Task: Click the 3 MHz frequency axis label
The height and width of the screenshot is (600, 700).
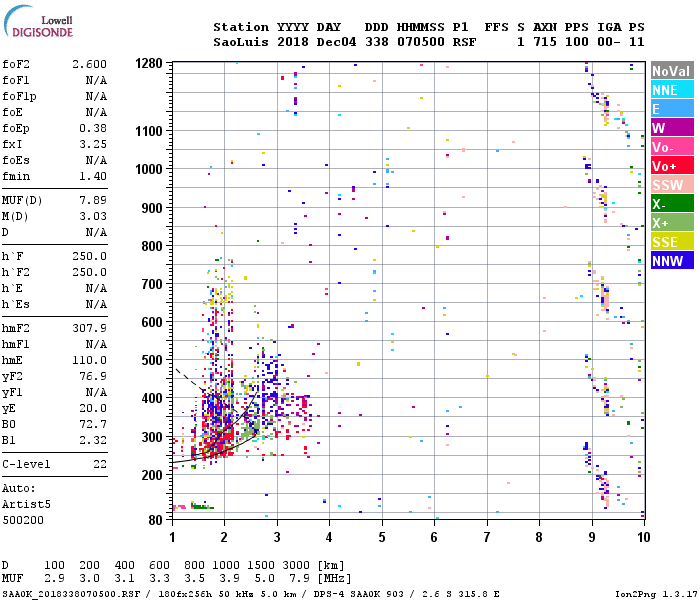Action: pyautogui.click(x=277, y=537)
